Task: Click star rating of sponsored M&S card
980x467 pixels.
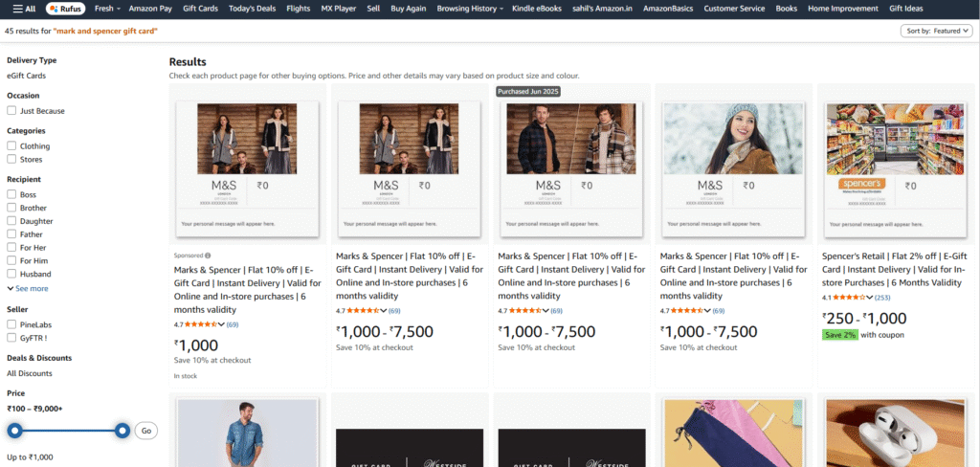Action: coord(200,324)
